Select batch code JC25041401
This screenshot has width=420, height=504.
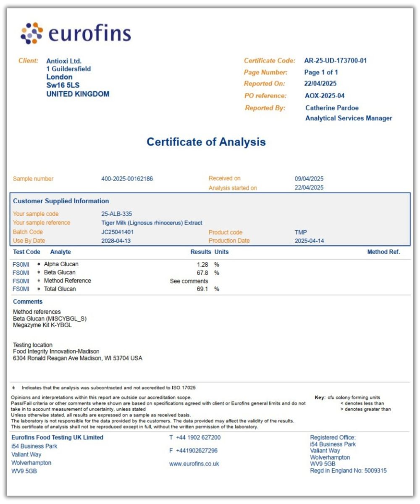coord(118,232)
